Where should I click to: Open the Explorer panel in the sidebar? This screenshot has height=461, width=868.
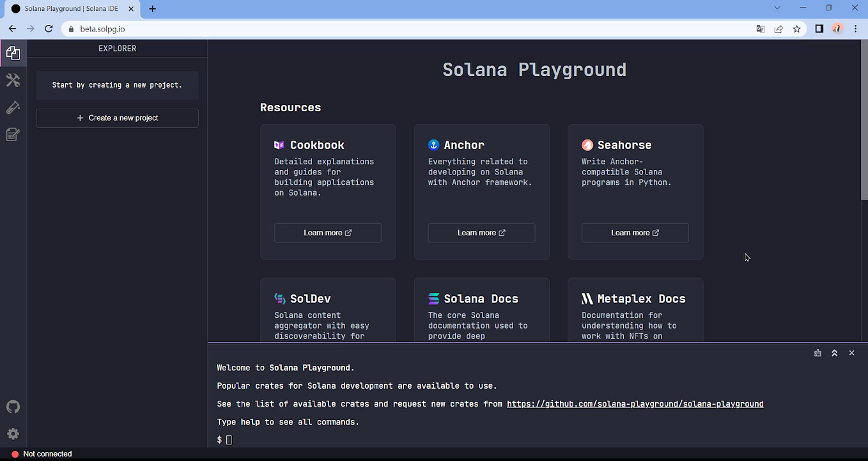point(13,53)
